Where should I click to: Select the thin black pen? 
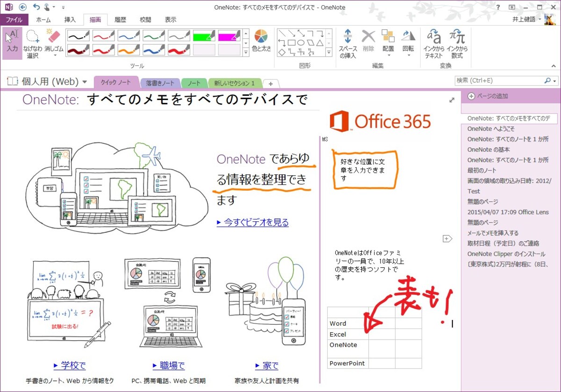click(78, 36)
